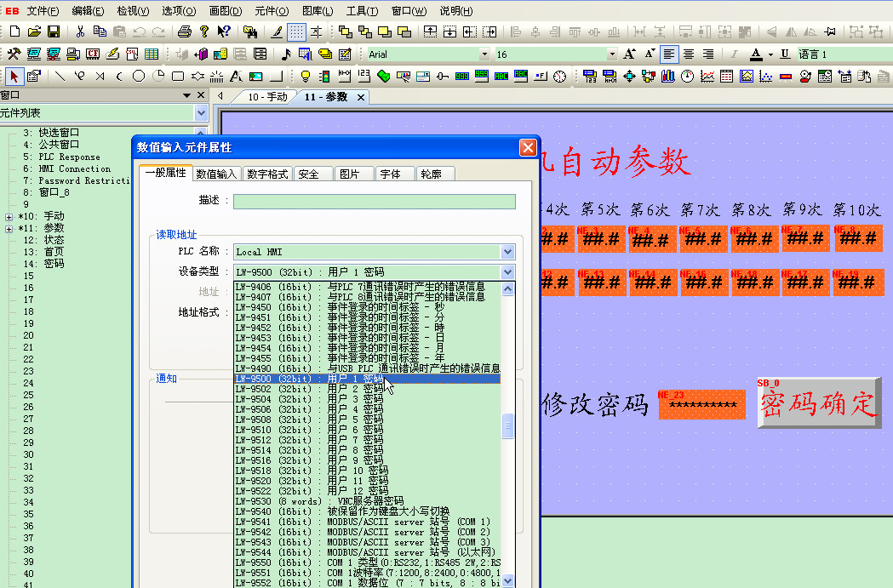Click the 密码确定 button on canvas
Viewport: 893px width, 588px height.
click(818, 403)
